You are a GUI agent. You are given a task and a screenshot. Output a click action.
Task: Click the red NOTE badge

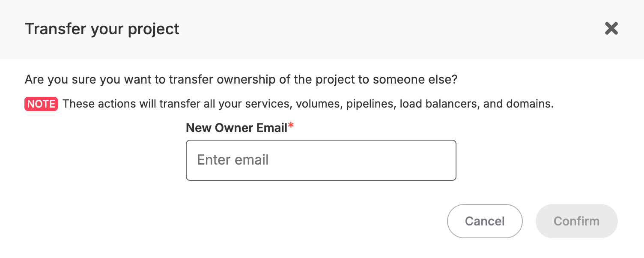coord(41,104)
